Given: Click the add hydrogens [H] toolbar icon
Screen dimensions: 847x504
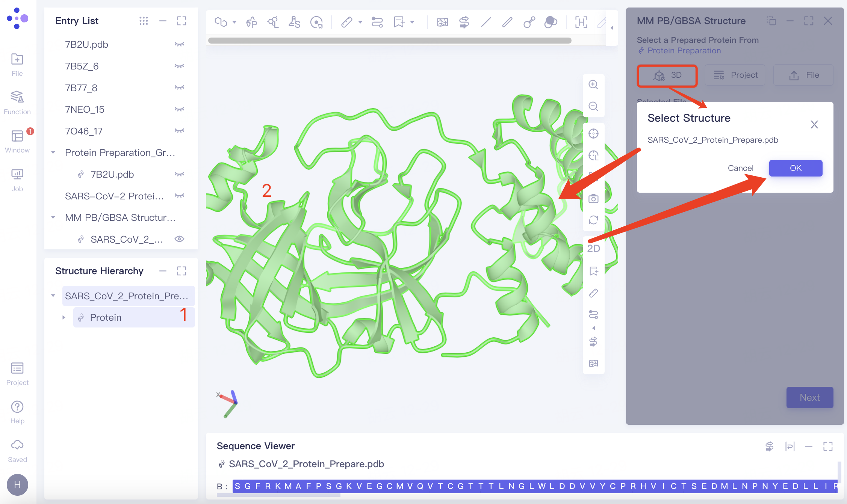Looking at the screenshot, I should click(x=581, y=23).
